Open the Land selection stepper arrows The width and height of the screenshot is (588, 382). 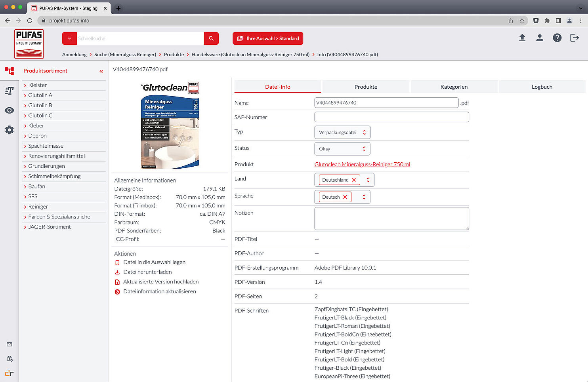pos(368,180)
